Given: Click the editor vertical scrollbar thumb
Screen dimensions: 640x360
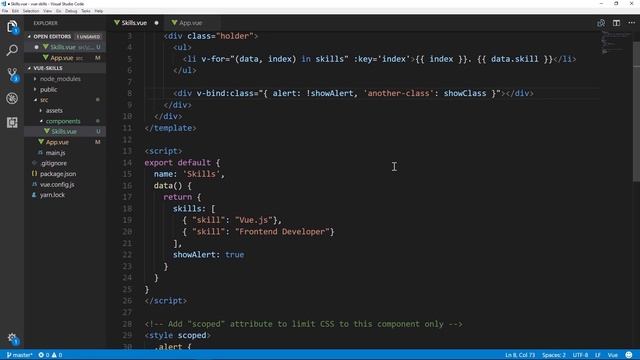Looking at the screenshot, I should (636, 111).
